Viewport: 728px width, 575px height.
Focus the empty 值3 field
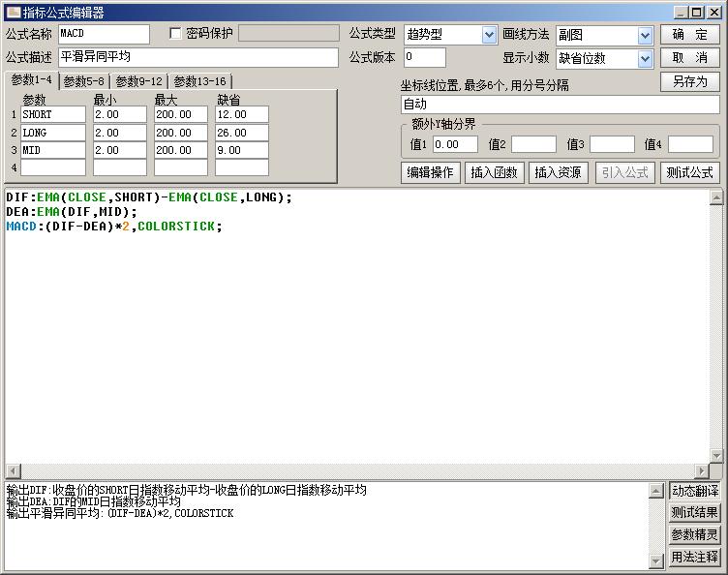click(612, 144)
